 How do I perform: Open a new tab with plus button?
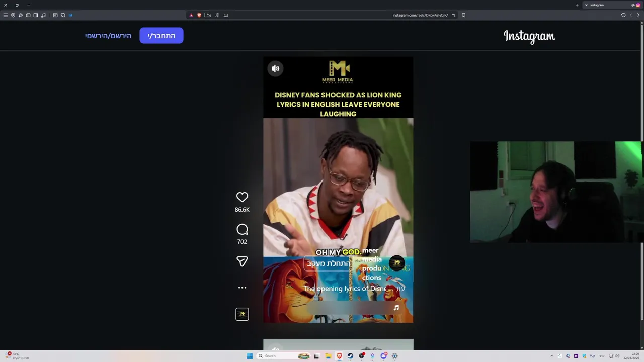577,5
